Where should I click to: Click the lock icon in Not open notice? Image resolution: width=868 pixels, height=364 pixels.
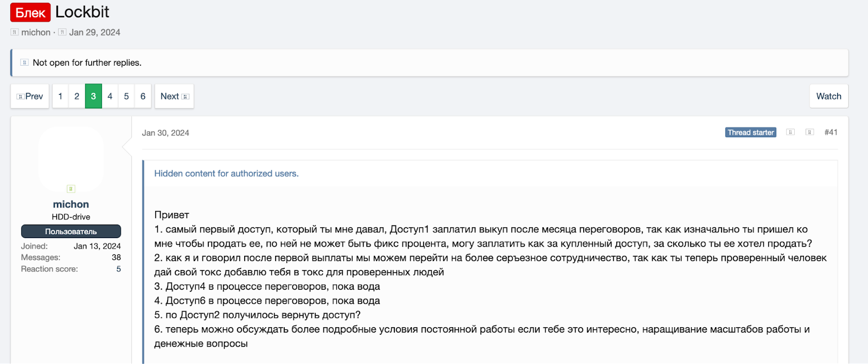tap(24, 62)
